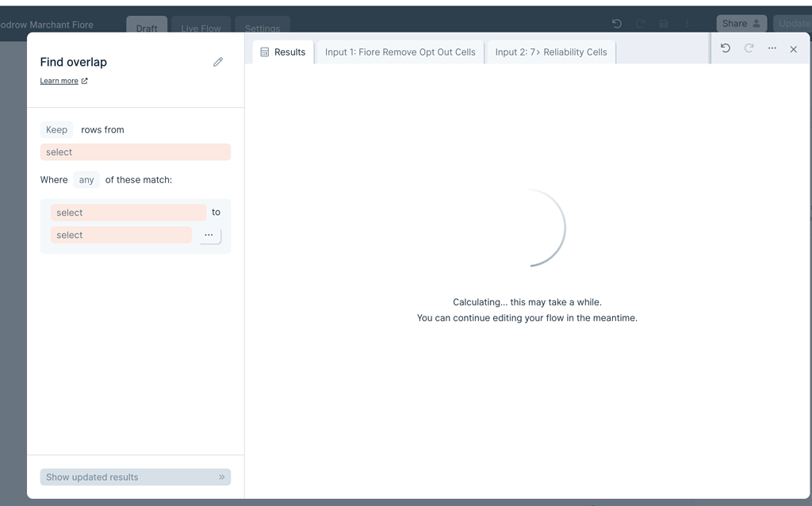Open the 'select' source dropdown under Keep rows
Viewport: 812px width, 506px height.
(135, 151)
